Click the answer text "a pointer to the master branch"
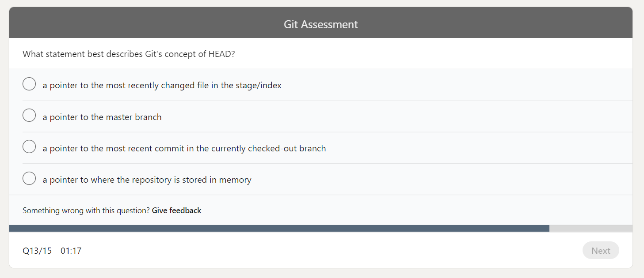 point(102,117)
